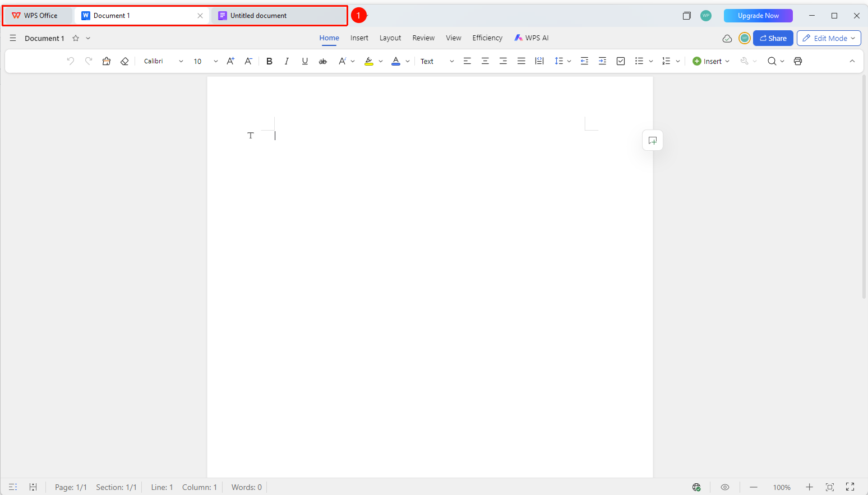The height and width of the screenshot is (495, 868).
Task: Click the decrease indent icon
Action: [x=584, y=61]
